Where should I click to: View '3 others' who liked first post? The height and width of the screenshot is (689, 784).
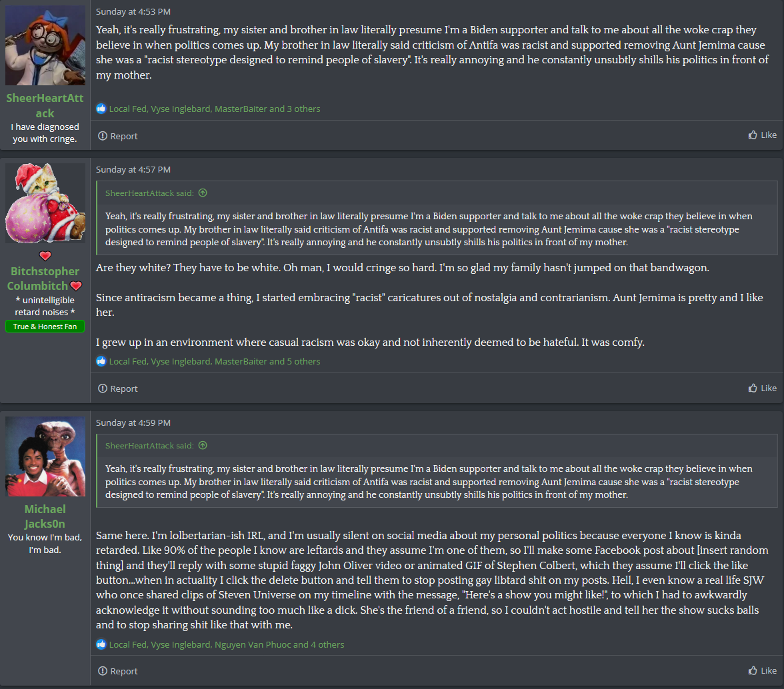point(303,109)
